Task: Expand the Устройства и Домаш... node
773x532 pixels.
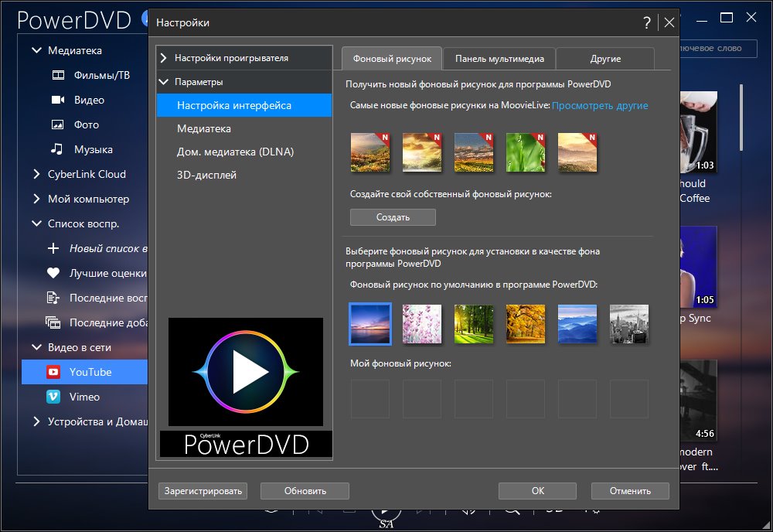Action: [x=36, y=421]
